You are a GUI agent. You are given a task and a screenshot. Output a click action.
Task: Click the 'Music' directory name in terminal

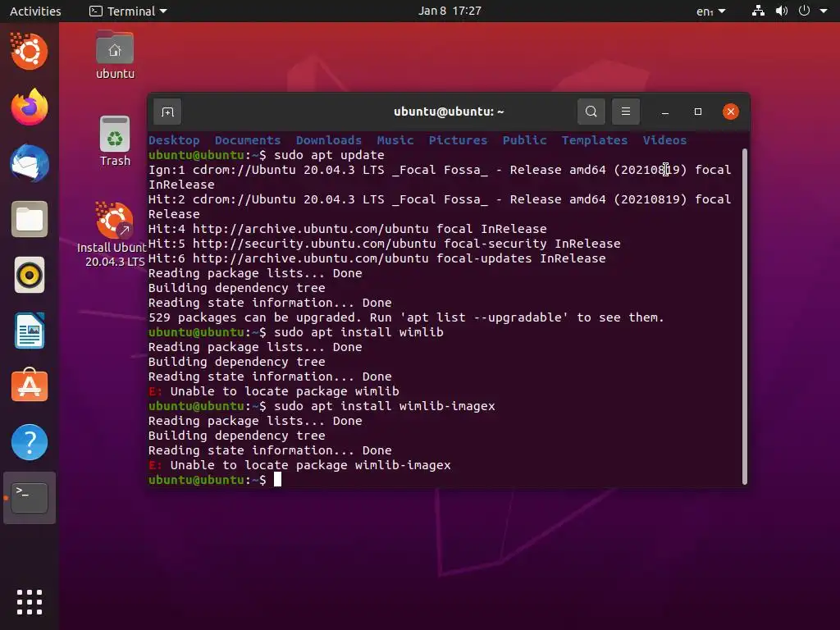coord(395,140)
